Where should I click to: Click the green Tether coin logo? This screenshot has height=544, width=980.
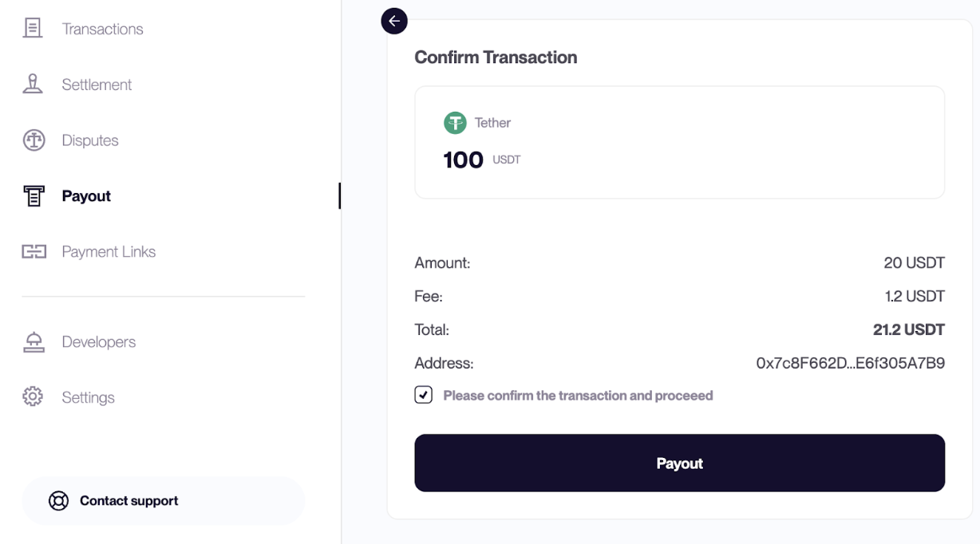(455, 123)
